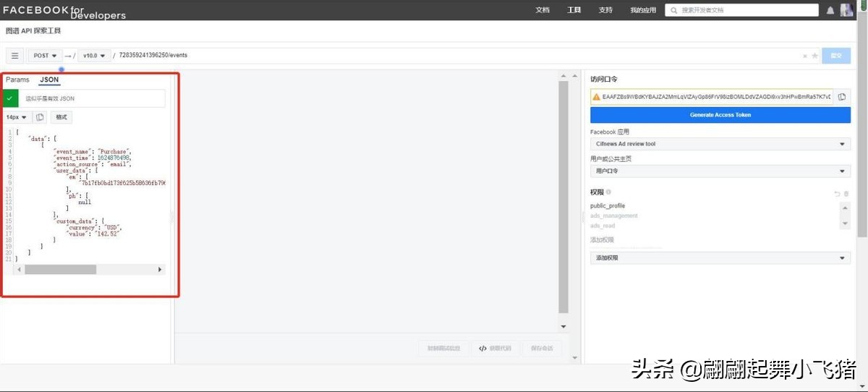
Task: Open the hamburger menu left of POST
Action: coord(14,56)
